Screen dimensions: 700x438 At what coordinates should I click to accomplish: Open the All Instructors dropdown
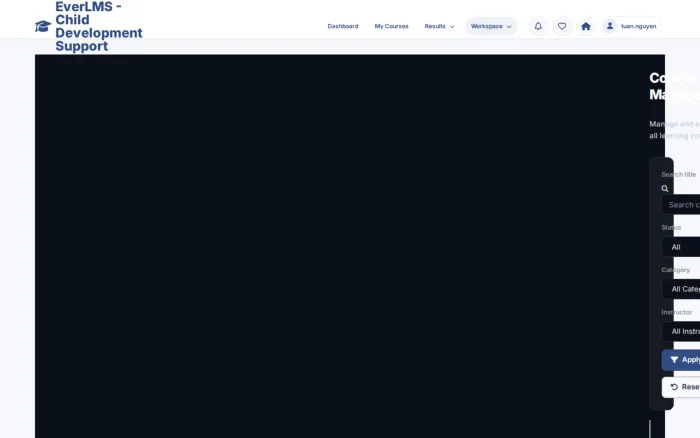coord(681,332)
